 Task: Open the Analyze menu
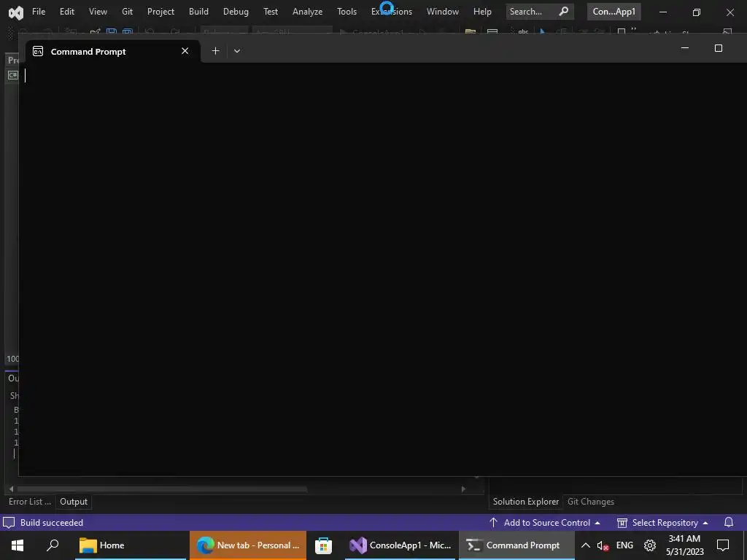[307, 12]
